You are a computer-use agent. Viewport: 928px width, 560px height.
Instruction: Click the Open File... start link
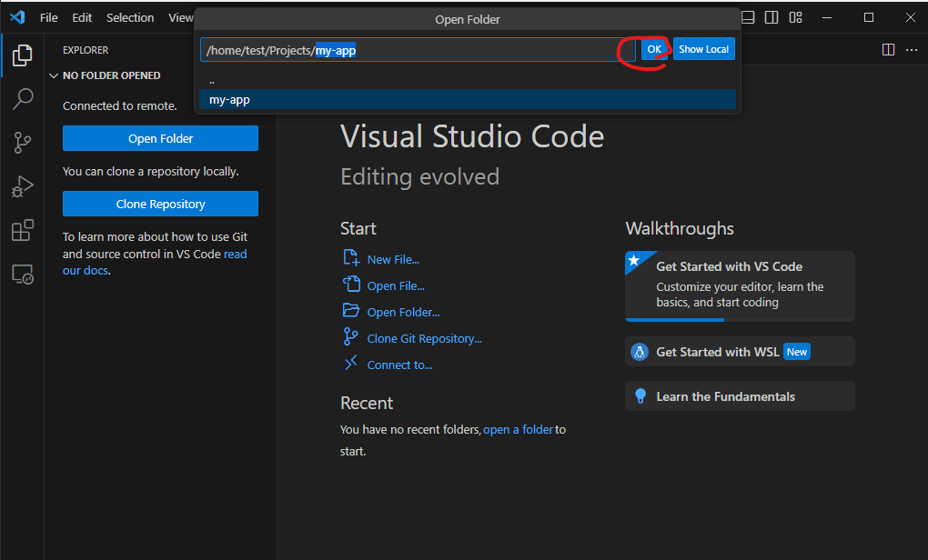396,285
